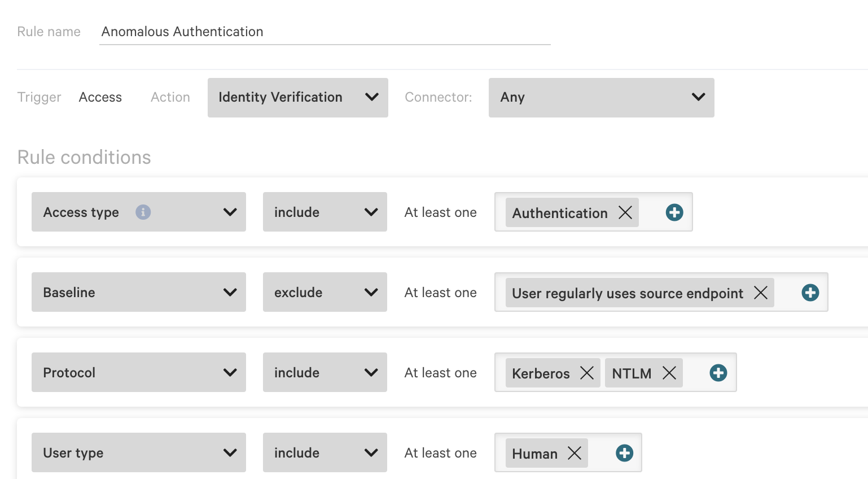Remove User regularly uses source endpoint tag
This screenshot has width=868, height=479.
(x=760, y=293)
